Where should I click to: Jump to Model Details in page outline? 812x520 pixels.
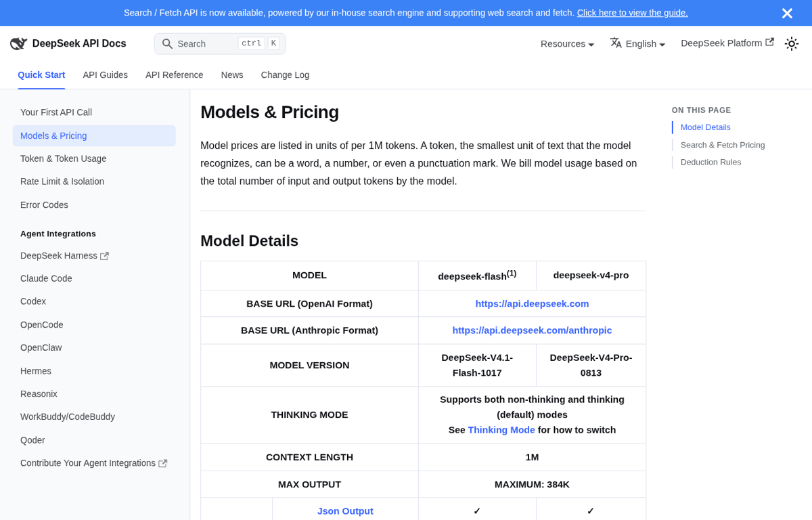pos(705,127)
